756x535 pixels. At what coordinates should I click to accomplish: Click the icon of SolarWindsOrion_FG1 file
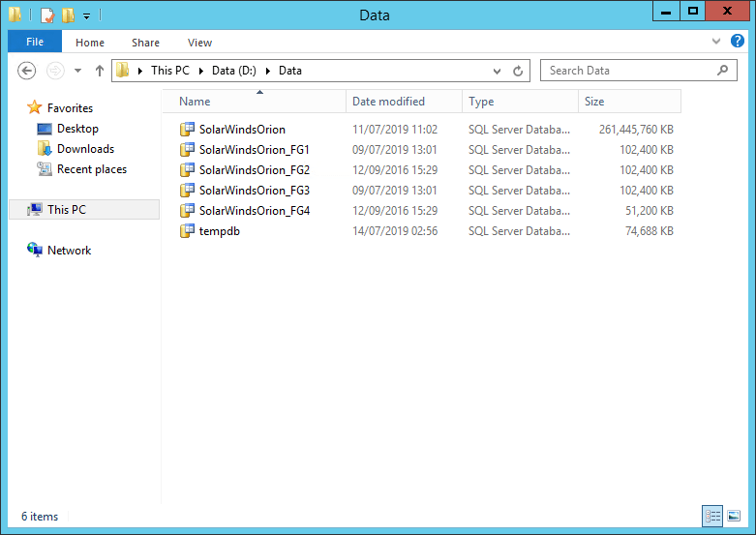pos(187,149)
